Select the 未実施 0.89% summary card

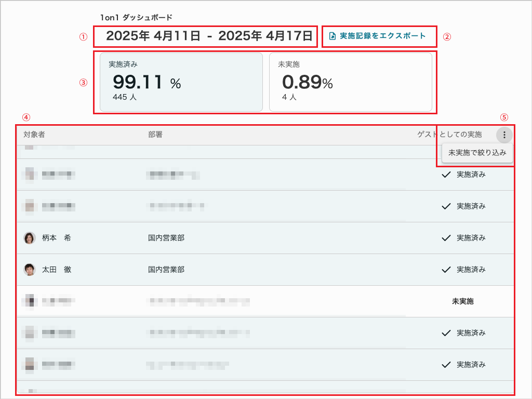click(x=350, y=82)
